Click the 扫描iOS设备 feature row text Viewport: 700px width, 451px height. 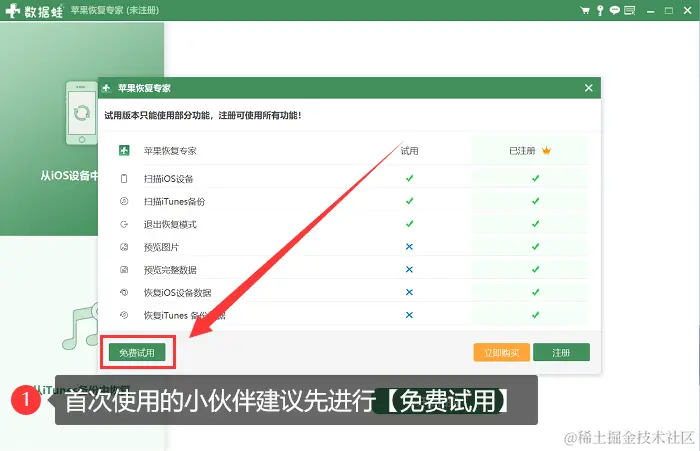[168, 179]
